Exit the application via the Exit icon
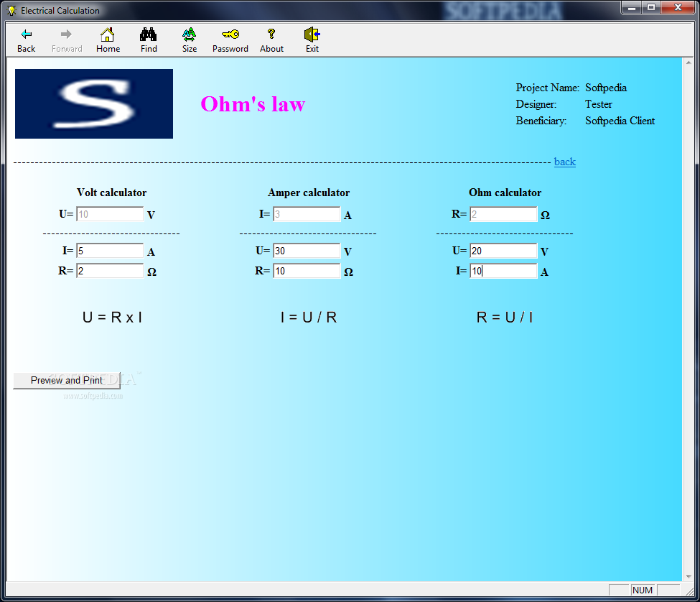Screen dimensions: 700x602 coord(312,40)
